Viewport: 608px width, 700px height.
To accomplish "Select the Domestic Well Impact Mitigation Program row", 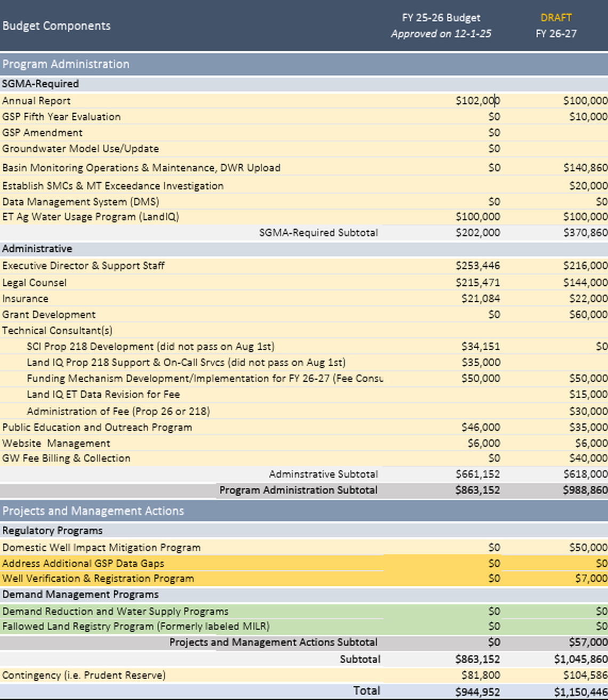I will (x=101, y=547).
